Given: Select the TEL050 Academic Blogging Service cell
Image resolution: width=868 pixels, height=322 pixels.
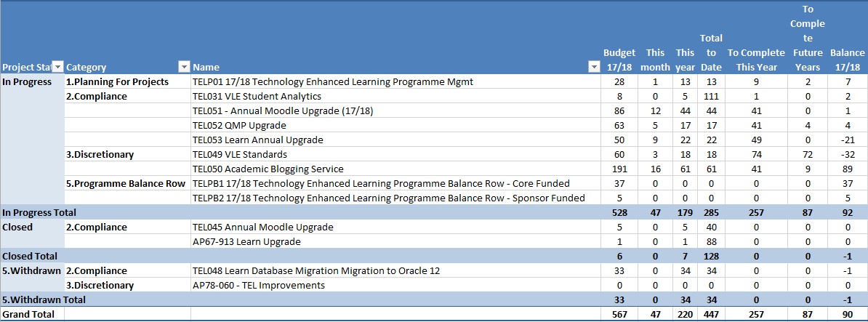Looking at the screenshot, I should (268, 169).
